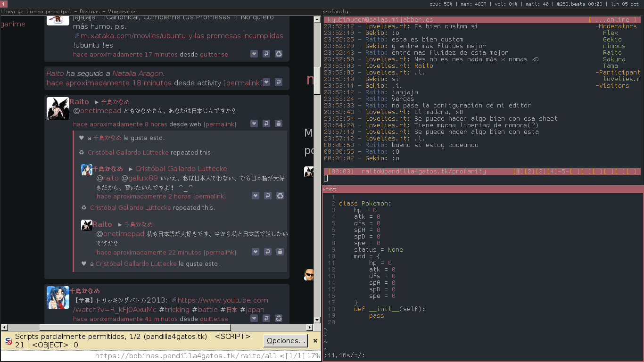Repeat the notice from 2 hours ago
644x362 pixels.
coord(280,196)
